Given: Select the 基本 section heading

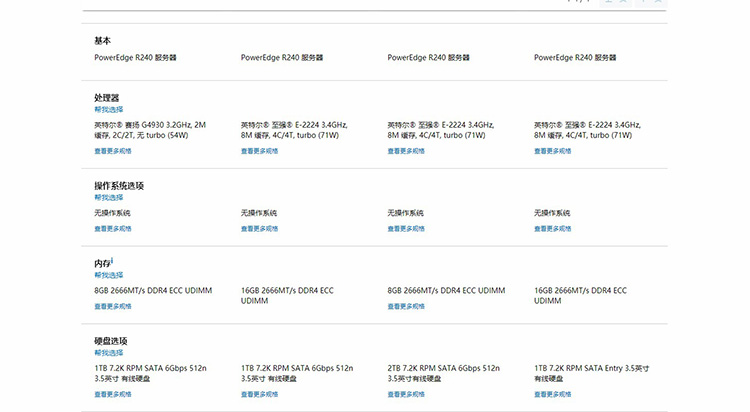Looking at the screenshot, I should 102,41.
